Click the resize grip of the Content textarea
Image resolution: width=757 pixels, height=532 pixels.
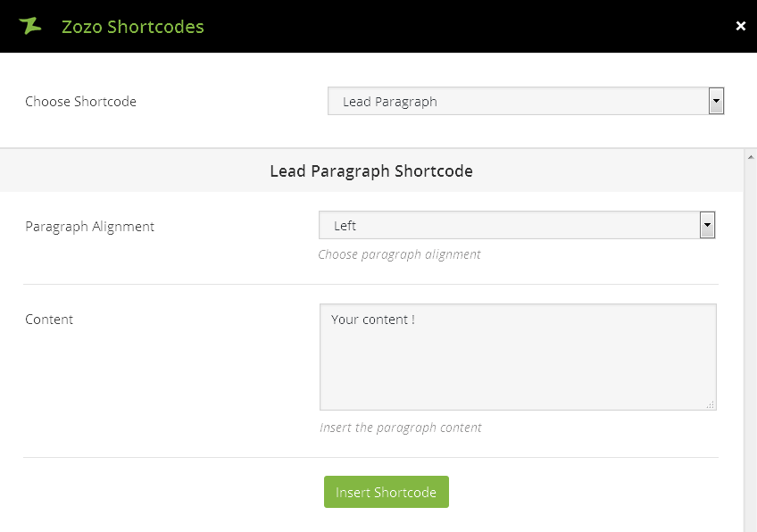[x=711, y=405]
